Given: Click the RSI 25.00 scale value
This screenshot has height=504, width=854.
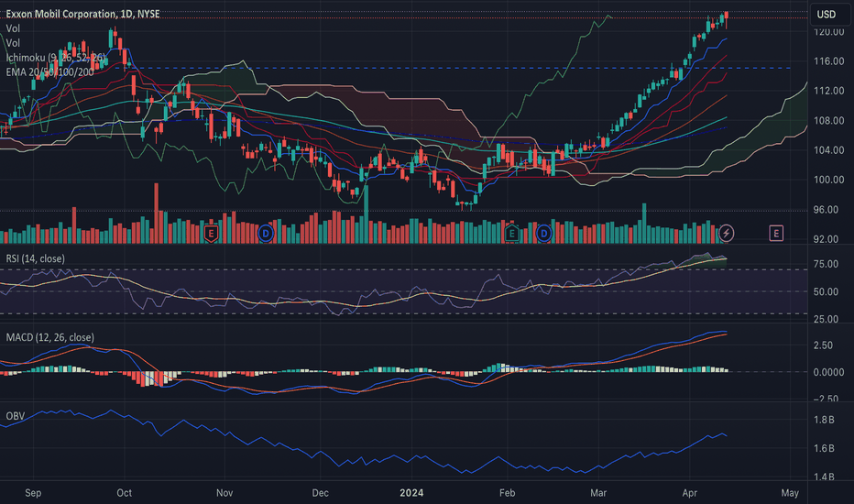Looking at the screenshot, I should coord(826,319).
